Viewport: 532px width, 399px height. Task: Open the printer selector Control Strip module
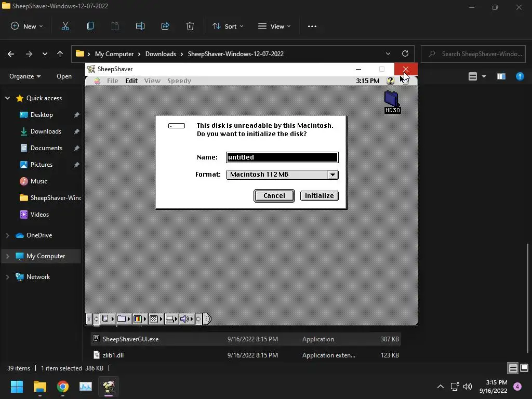172,319
